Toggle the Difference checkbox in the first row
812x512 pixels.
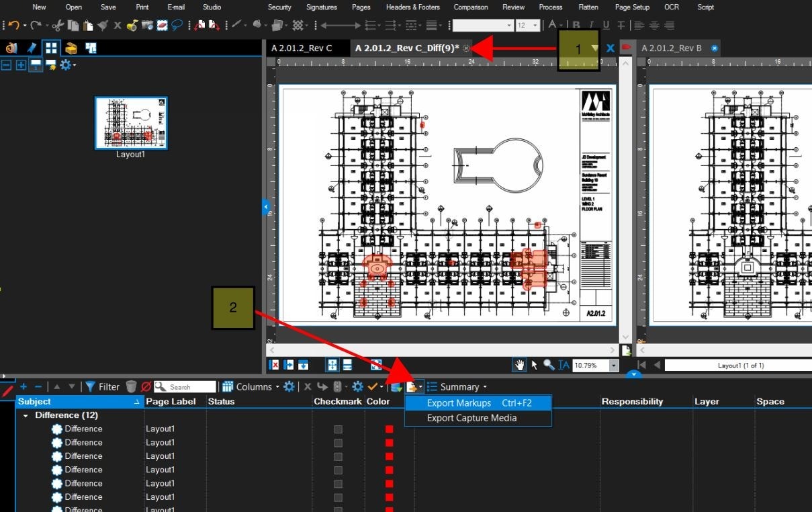337,429
